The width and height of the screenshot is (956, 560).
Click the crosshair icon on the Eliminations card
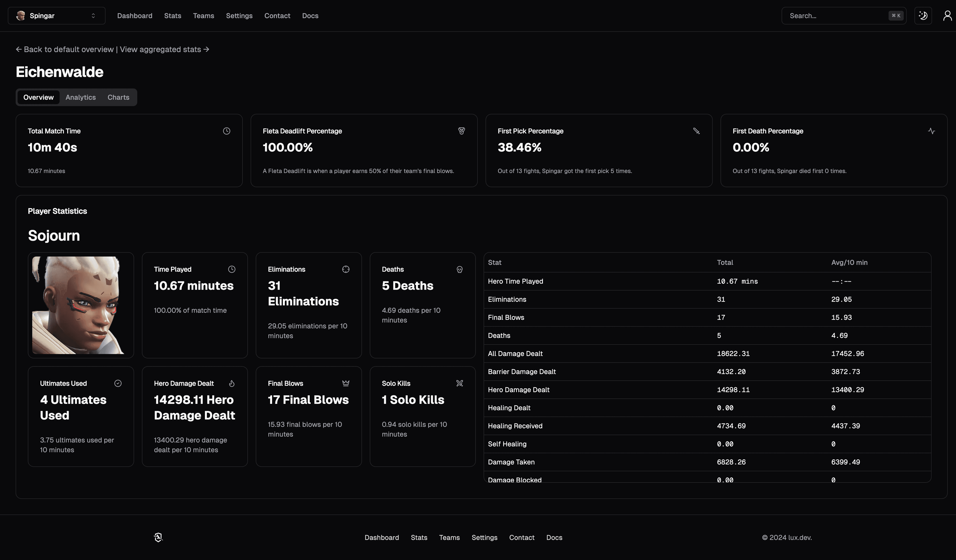pos(346,269)
